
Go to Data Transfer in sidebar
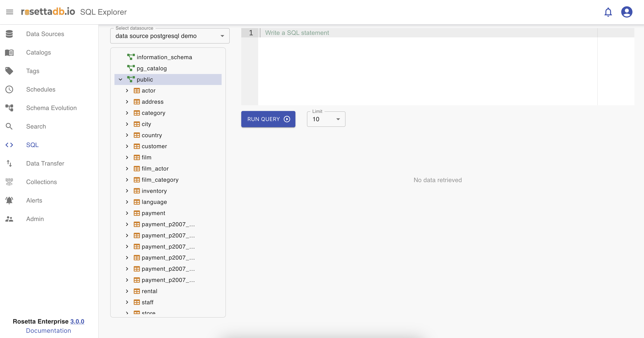pyautogui.click(x=45, y=163)
